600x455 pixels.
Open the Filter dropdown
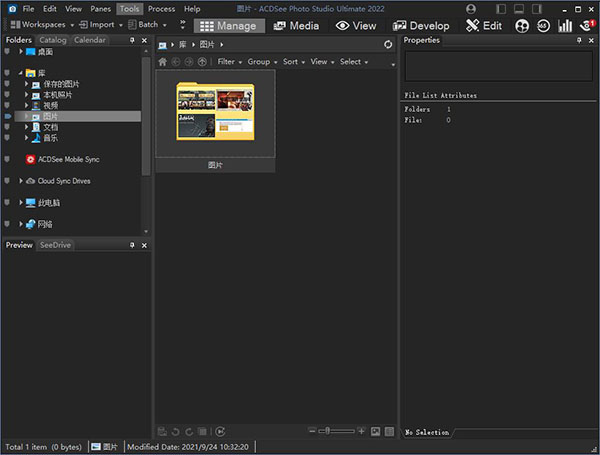pos(228,62)
